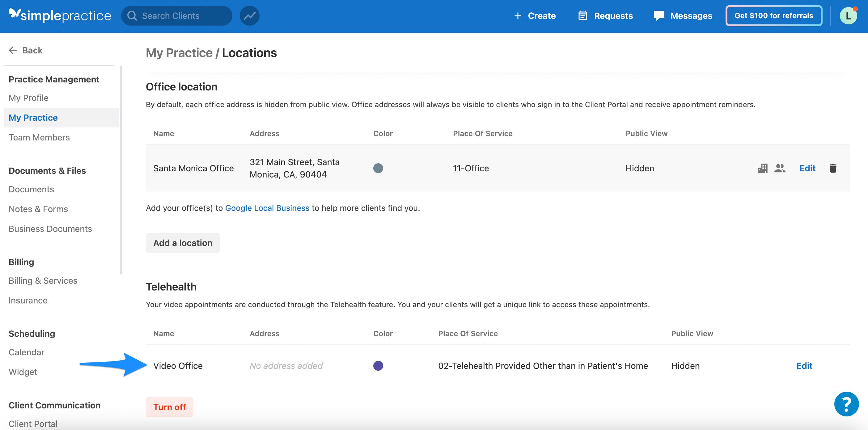Click Video Office name cell
The width and height of the screenshot is (868, 430).
click(178, 366)
